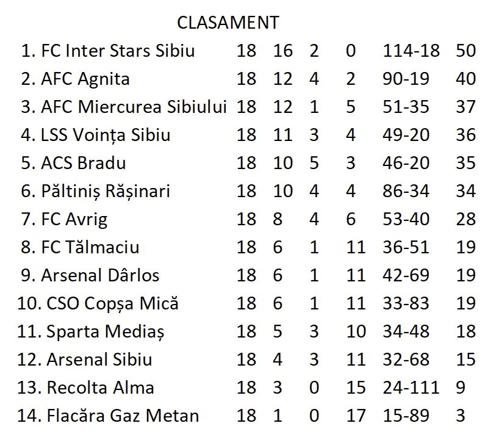Click CSO Copșa Mică entry
This screenshot has width=499, height=448.
click(112, 303)
